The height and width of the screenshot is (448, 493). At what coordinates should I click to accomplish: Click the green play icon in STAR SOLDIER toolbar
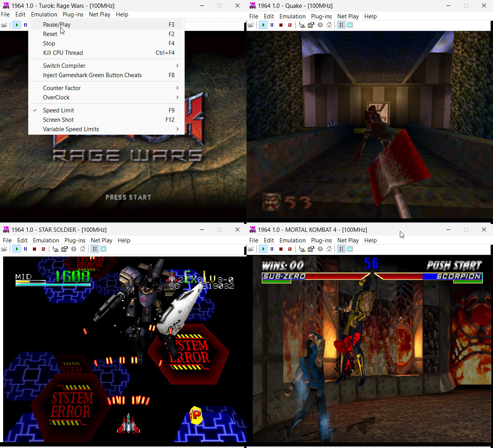(x=17, y=249)
